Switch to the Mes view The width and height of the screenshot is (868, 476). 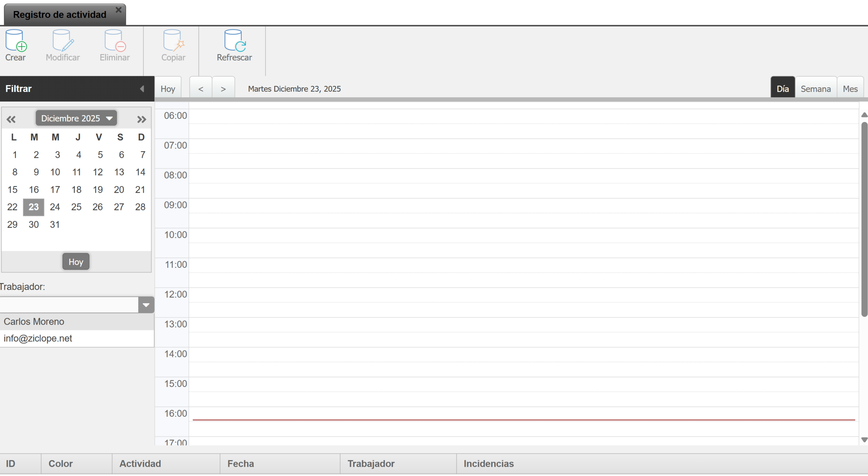(850, 88)
